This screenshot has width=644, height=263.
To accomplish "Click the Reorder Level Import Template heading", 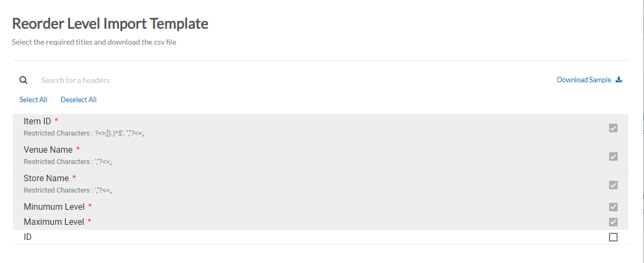I will pos(110,24).
